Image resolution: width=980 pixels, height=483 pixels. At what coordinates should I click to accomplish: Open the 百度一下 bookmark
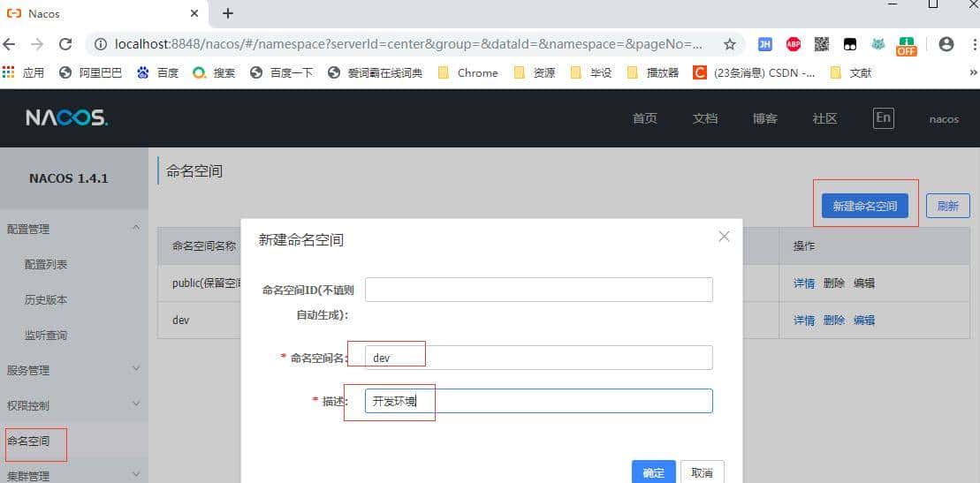point(281,73)
